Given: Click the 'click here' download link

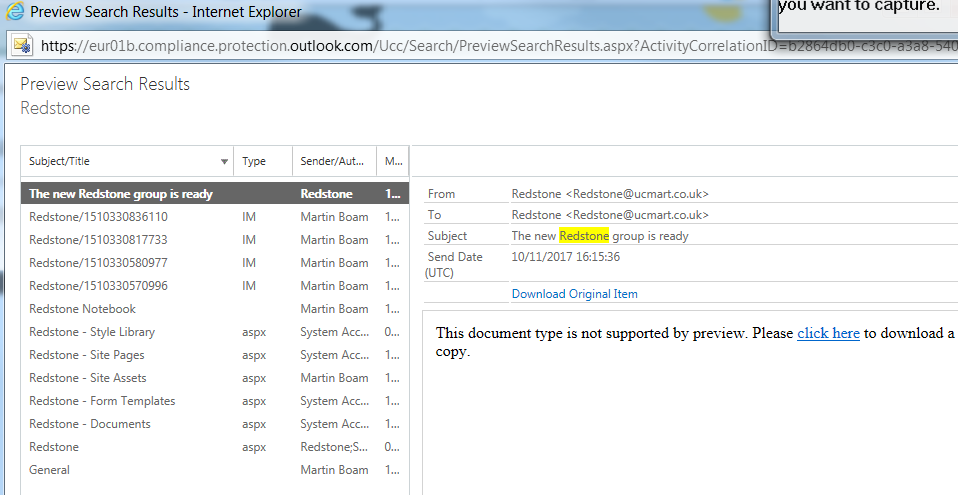Looking at the screenshot, I should pyautogui.click(x=828, y=333).
